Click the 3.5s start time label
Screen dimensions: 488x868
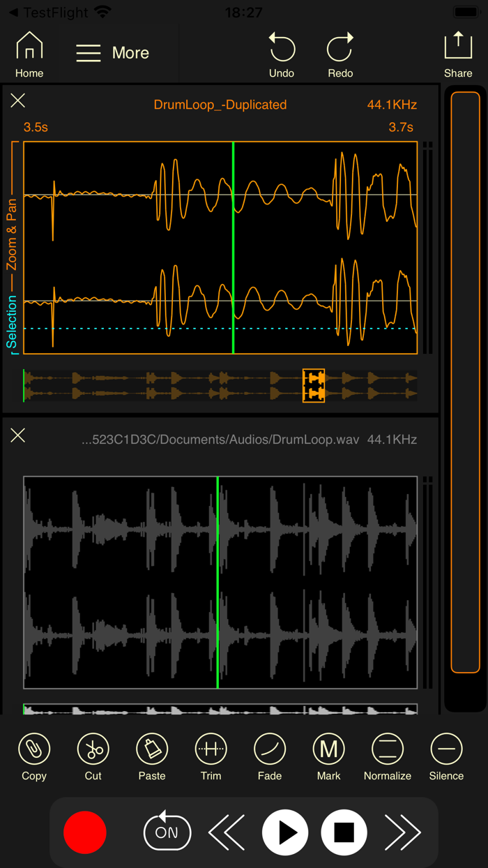pyautogui.click(x=36, y=127)
